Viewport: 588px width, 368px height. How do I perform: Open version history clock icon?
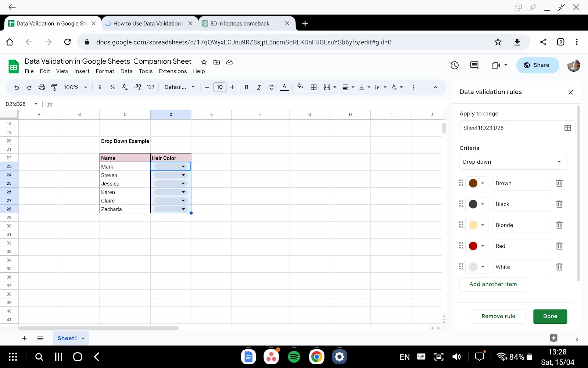click(455, 65)
